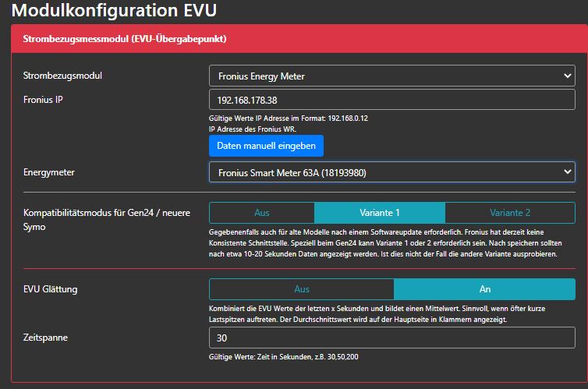Open the Strombezugsmodul dropdown showing Fronius Energy Meter
588x389 pixels.
391,76
